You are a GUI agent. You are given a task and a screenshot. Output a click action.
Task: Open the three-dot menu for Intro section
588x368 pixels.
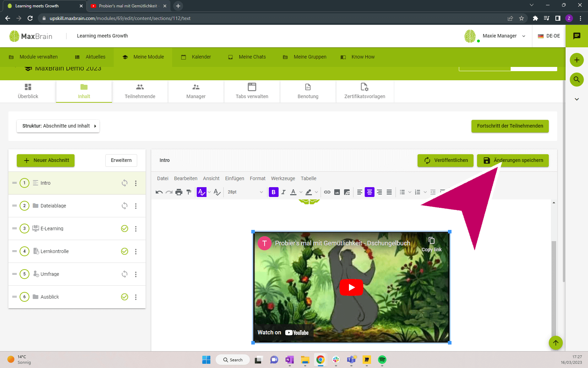click(136, 183)
